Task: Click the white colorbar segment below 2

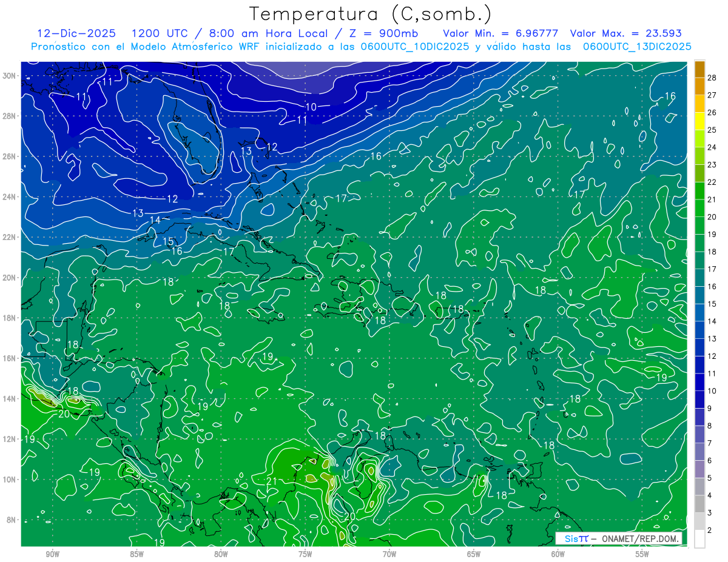Action: click(x=699, y=539)
